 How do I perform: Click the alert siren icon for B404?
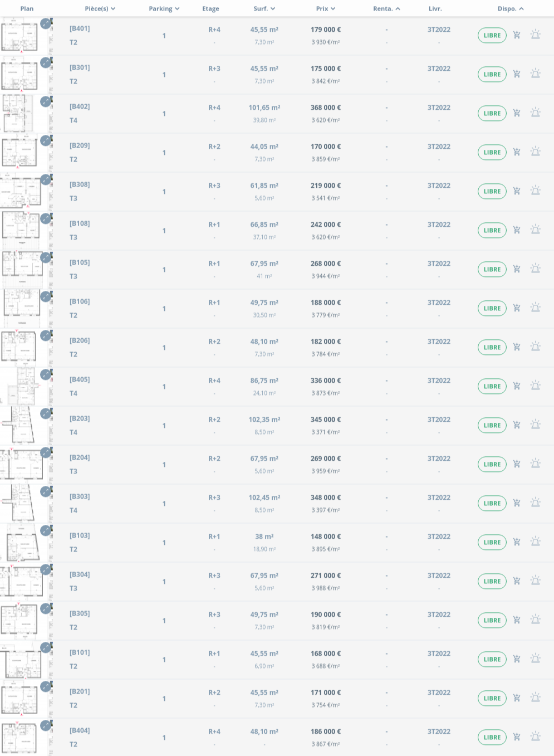535,737
